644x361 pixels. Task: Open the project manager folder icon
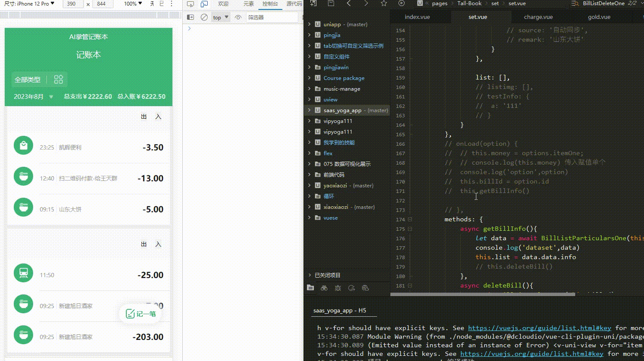310,288
